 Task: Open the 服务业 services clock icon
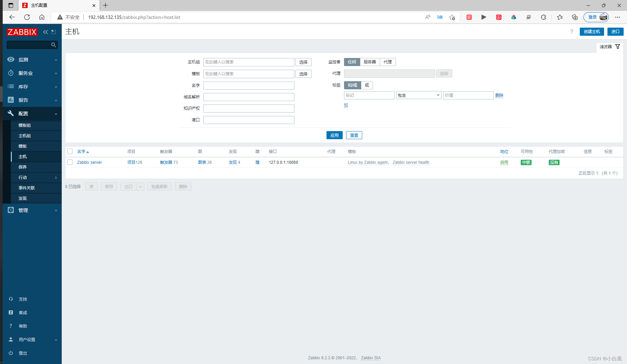11,73
